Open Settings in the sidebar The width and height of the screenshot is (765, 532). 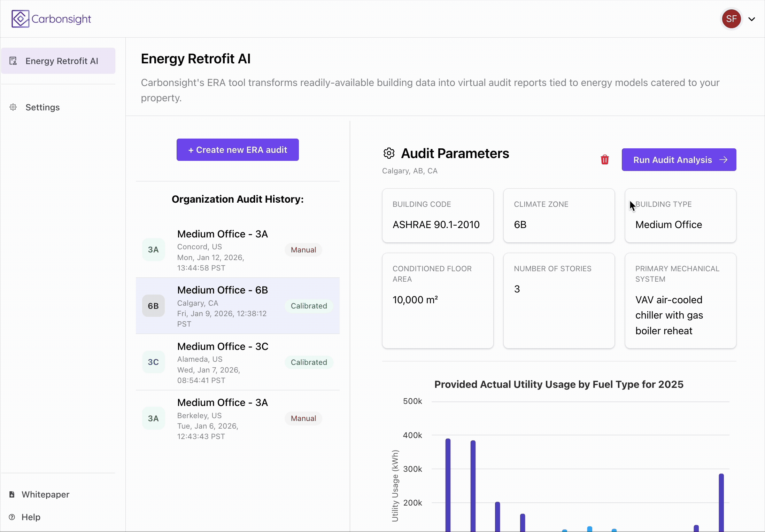(42, 107)
